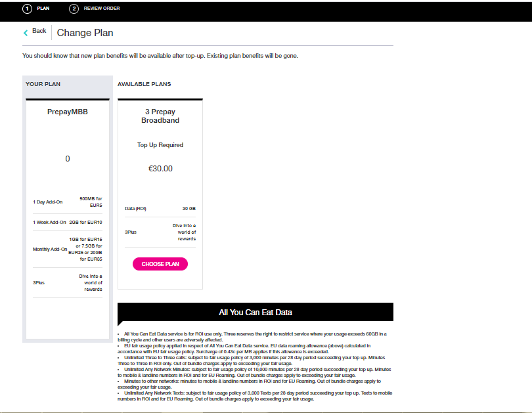Select the 3 Prepay Broadband plan title
The height and width of the screenshot is (413, 532).
pyautogui.click(x=160, y=116)
